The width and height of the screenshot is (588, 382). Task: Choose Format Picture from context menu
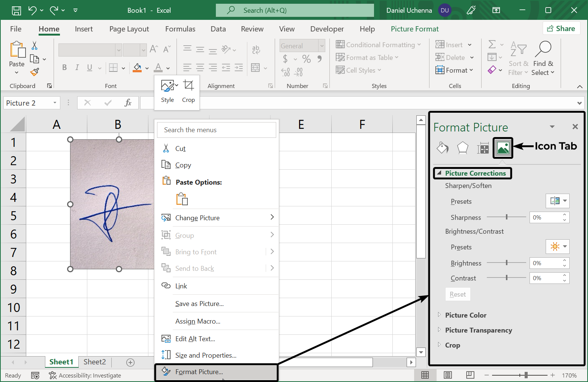199,372
